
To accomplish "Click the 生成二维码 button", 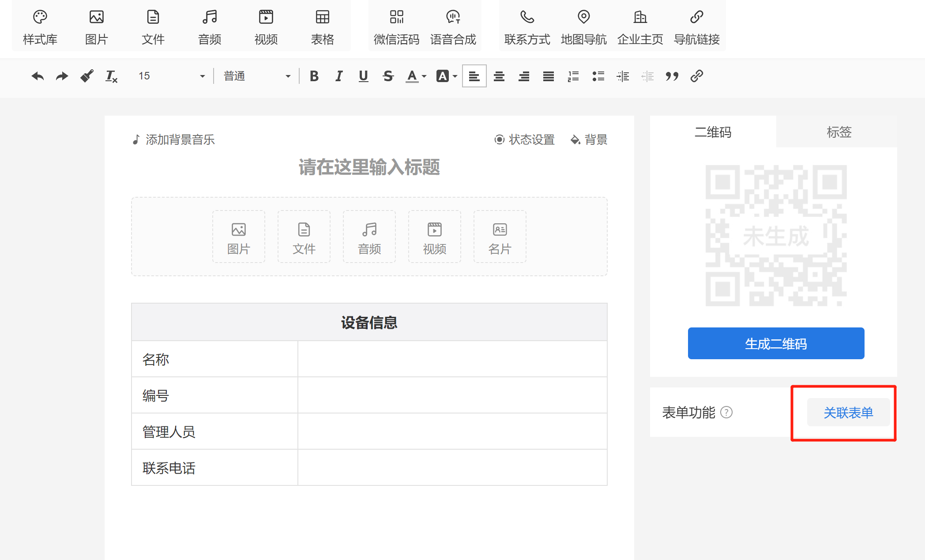I will pyautogui.click(x=776, y=343).
